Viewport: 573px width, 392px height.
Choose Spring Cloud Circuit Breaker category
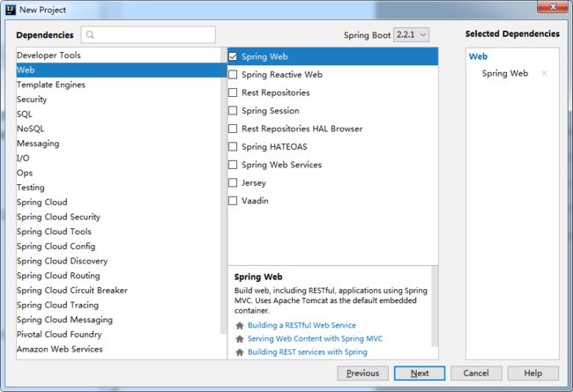[x=118, y=290]
